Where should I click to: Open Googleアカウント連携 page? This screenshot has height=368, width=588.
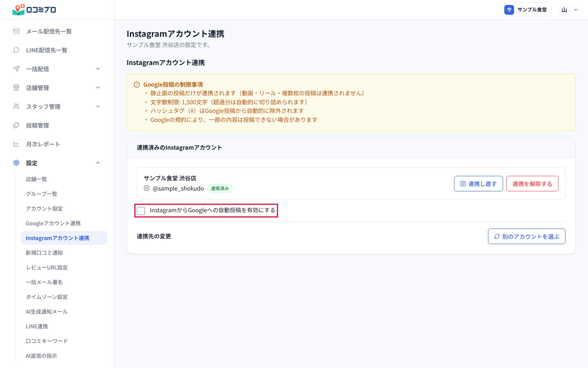tap(64, 223)
